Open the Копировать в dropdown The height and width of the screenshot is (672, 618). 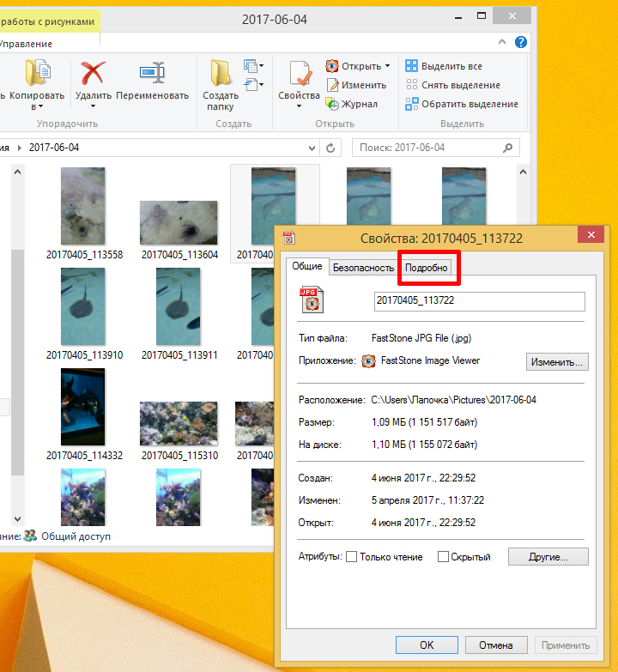pos(37,106)
